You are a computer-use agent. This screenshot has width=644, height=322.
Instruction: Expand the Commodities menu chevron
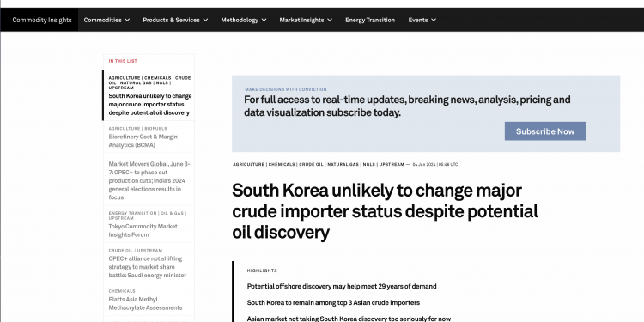127,20
